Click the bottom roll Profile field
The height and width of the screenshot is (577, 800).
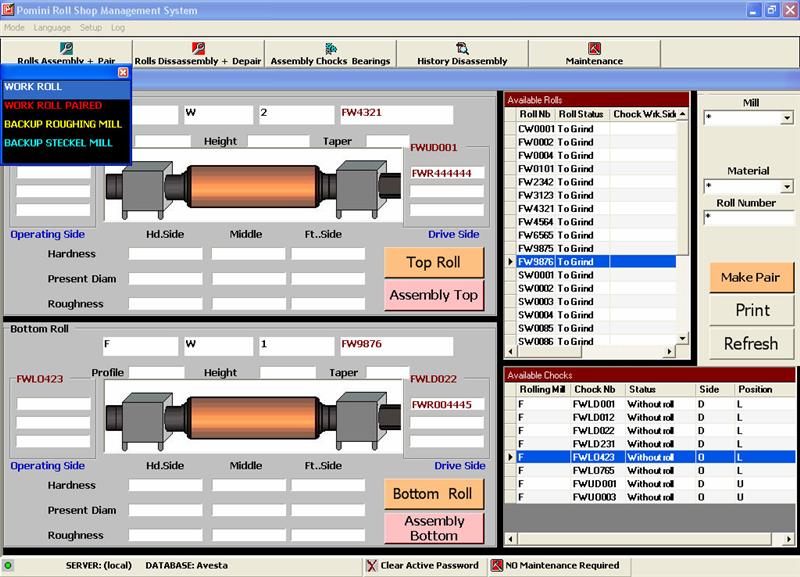click(x=157, y=373)
